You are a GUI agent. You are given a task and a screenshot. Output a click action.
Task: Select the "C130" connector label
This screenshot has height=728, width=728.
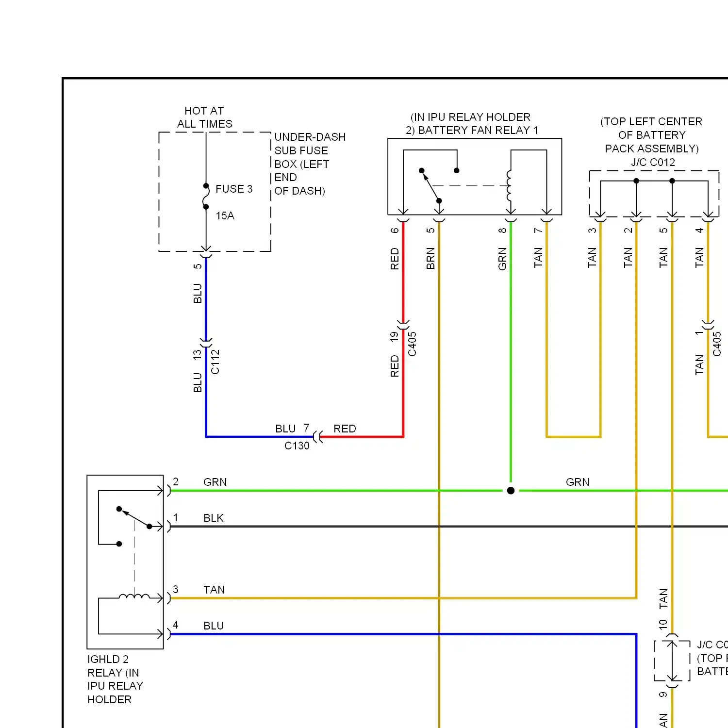point(297,446)
